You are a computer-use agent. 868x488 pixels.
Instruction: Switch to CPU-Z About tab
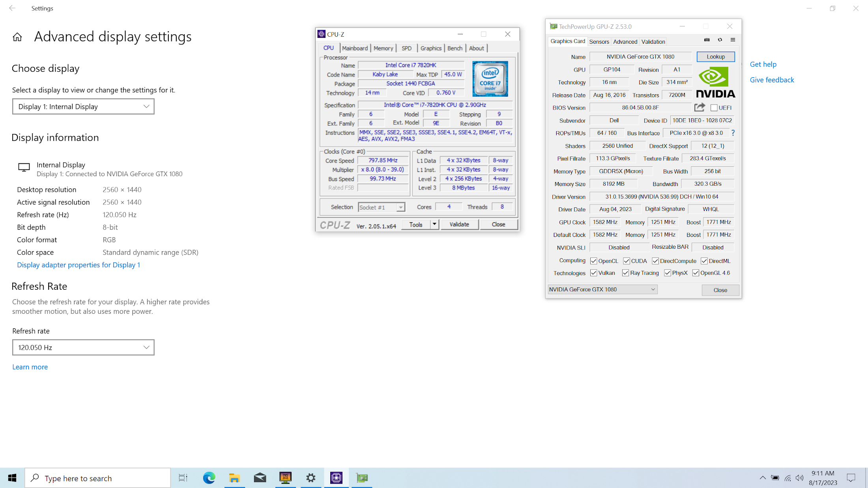pyautogui.click(x=476, y=48)
